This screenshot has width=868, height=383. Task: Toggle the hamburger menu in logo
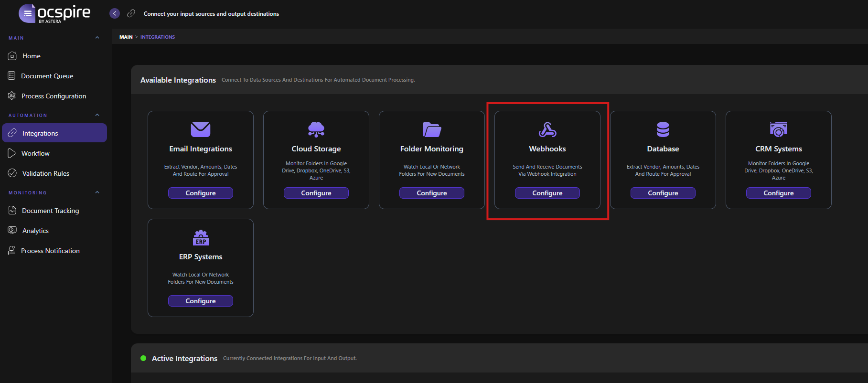[x=27, y=13]
